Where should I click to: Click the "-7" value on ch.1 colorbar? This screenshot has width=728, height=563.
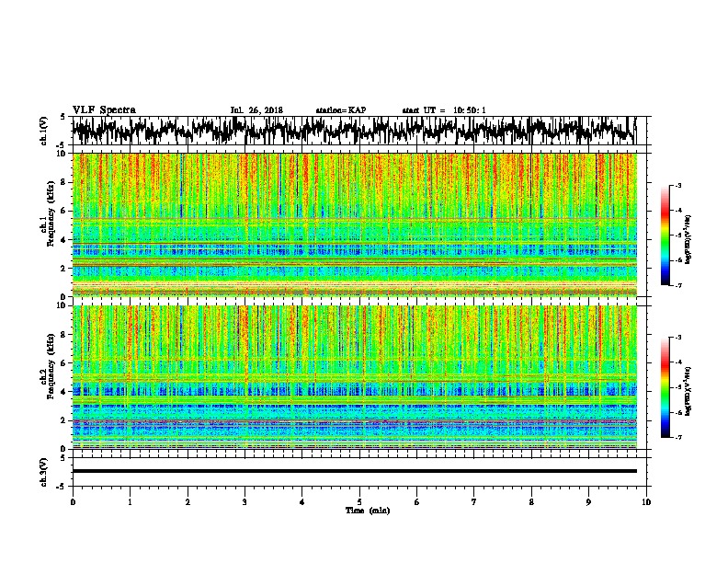coord(678,285)
